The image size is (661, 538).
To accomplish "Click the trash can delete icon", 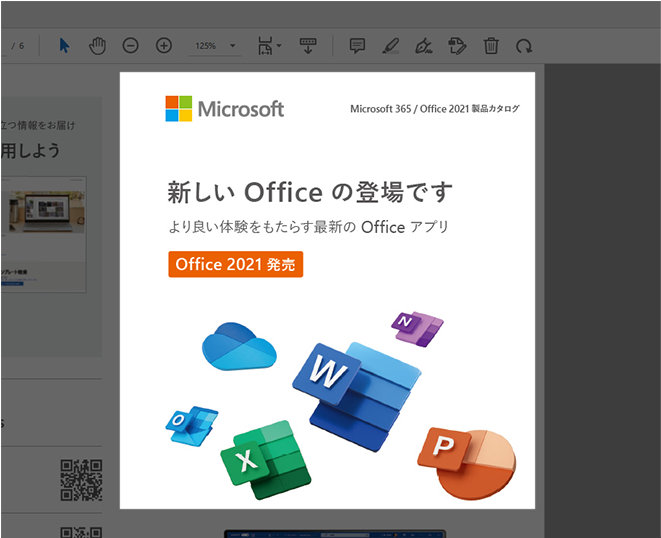I will click(491, 46).
